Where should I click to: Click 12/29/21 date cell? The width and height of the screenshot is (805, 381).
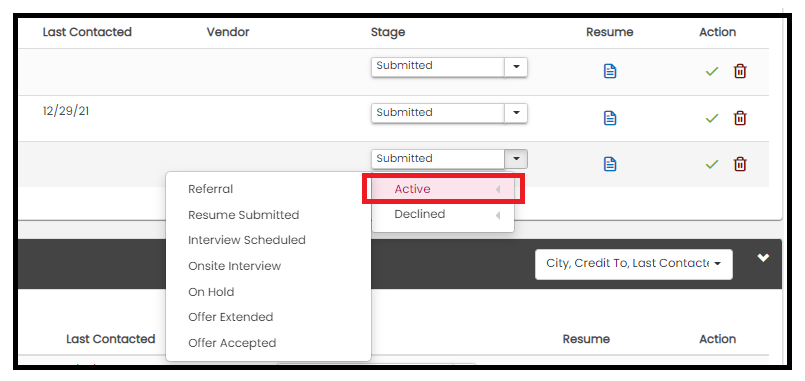[66, 111]
